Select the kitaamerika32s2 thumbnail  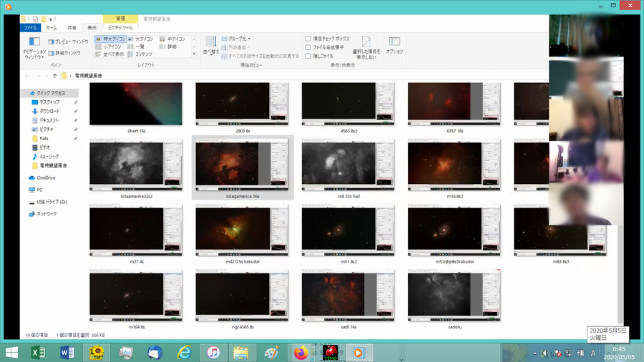click(x=136, y=165)
